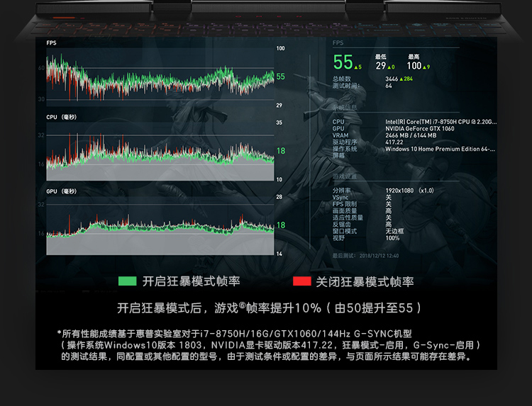
Task: Click the CPU milliseconds graph
Action: click(x=160, y=151)
